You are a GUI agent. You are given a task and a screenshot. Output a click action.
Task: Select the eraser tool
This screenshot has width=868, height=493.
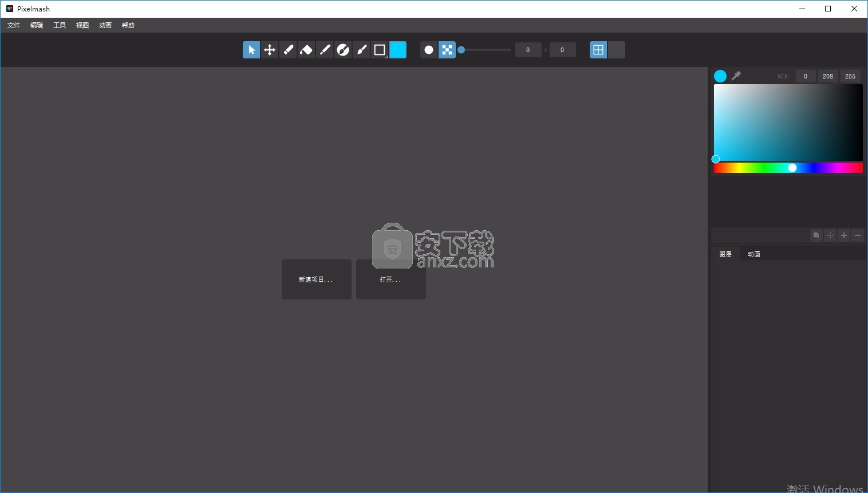tap(288, 50)
